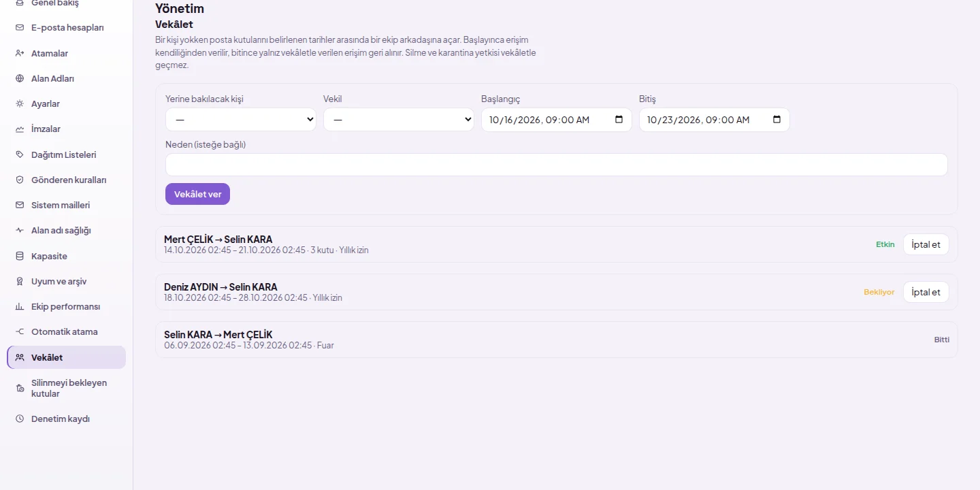Click the trash-clock icon beside Silinmeyi bekleyen kutular
The height and width of the screenshot is (490, 980).
coord(20,388)
